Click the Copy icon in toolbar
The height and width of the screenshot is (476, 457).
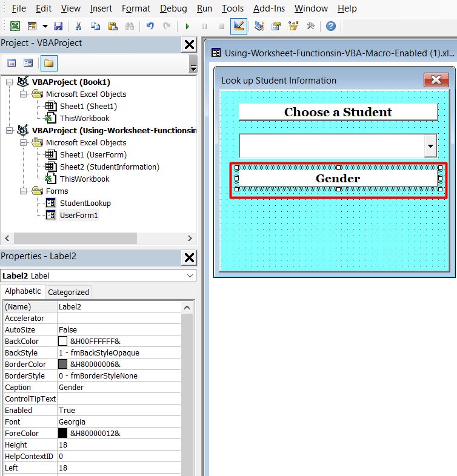[x=95, y=27]
